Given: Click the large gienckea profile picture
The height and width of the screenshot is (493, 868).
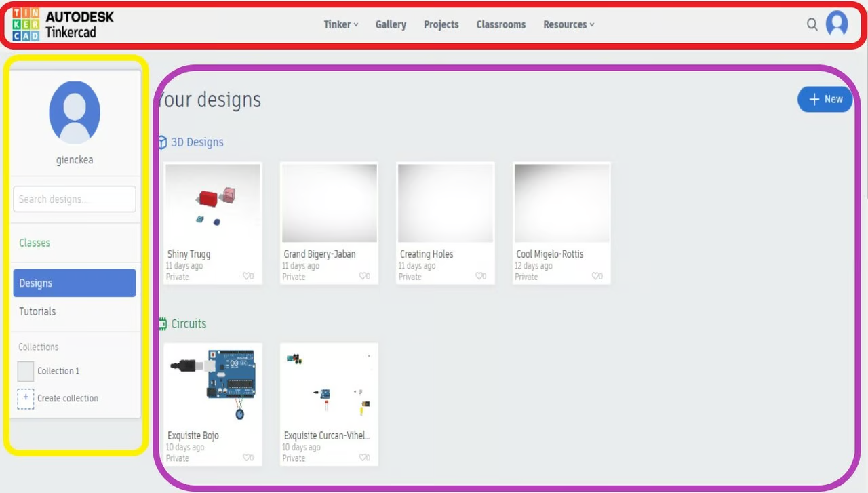Looking at the screenshot, I should 75,113.
